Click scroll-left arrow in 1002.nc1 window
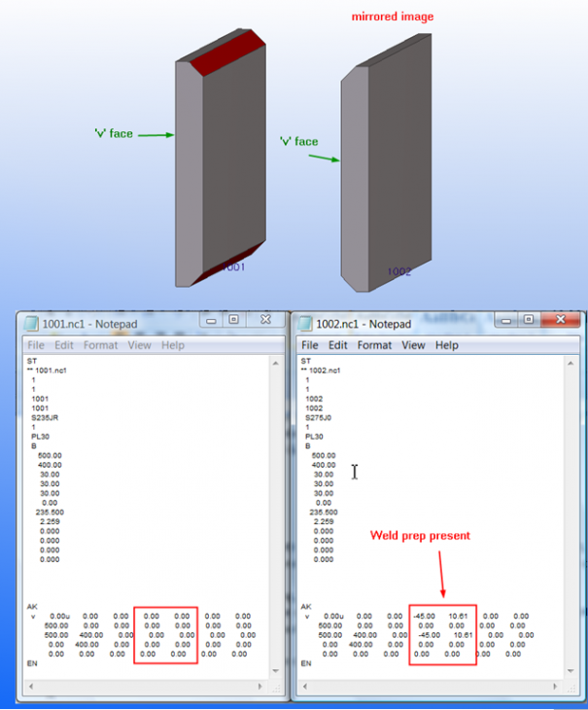The height and width of the screenshot is (710, 588). 305,687
